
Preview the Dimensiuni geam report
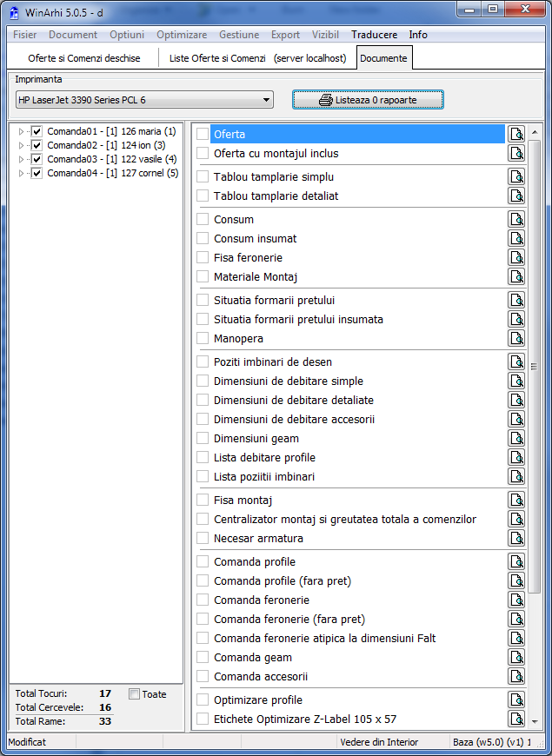(x=516, y=438)
